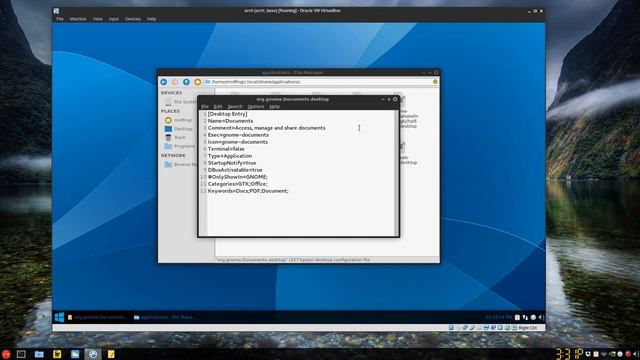Open VirtualBox Input menu

coord(114,19)
